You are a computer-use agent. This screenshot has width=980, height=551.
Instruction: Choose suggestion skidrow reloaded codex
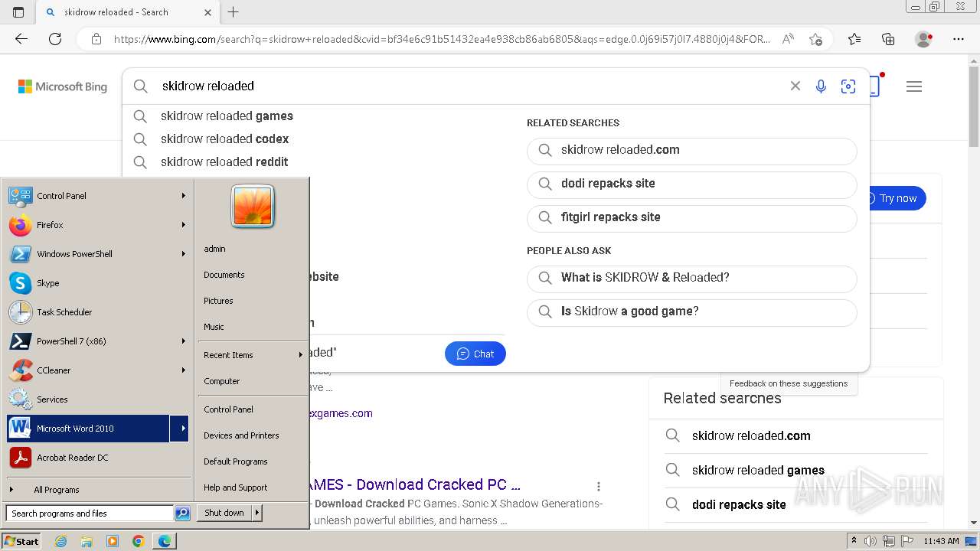[224, 139]
